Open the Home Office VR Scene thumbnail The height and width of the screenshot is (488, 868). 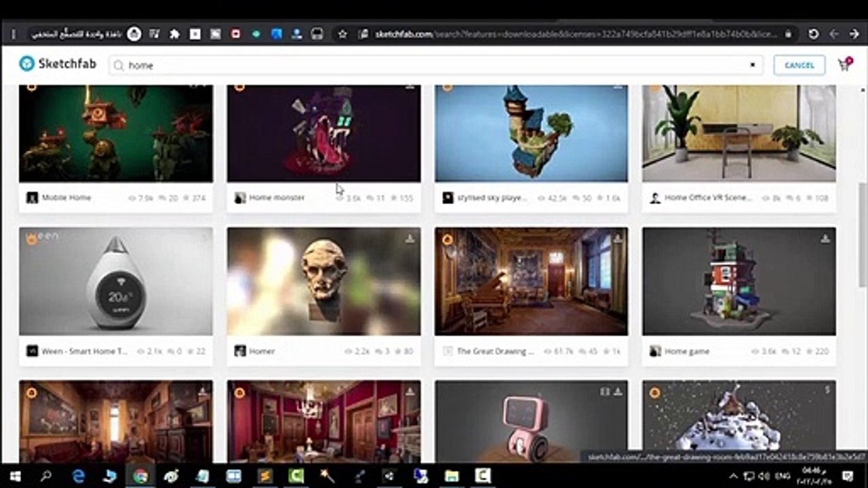739,134
